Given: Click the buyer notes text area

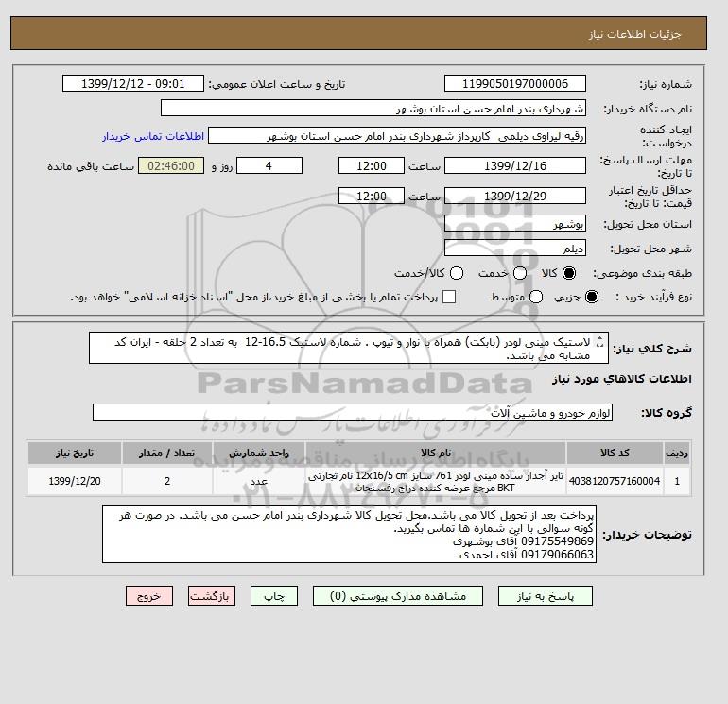Looking at the screenshot, I should click(349, 534).
